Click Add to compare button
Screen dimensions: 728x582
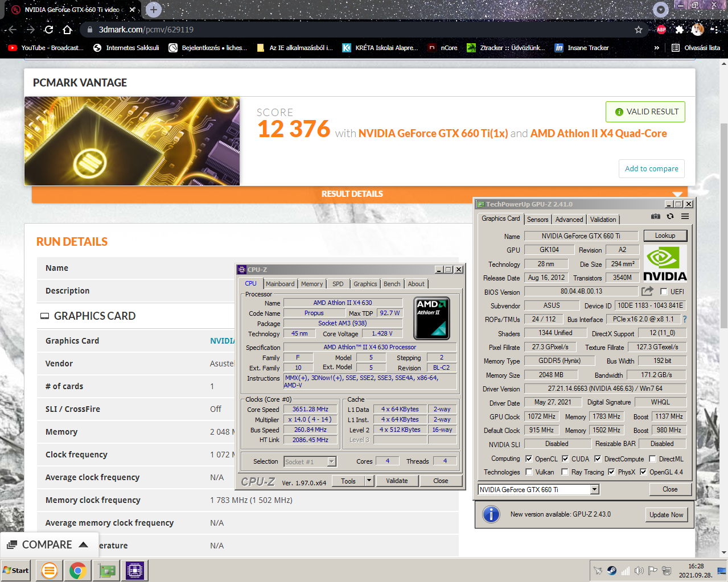(x=652, y=169)
